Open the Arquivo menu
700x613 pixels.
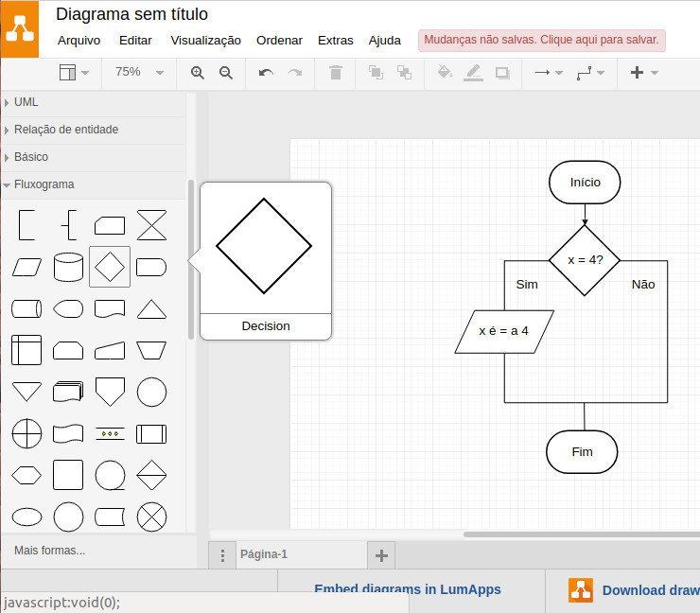click(x=79, y=41)
